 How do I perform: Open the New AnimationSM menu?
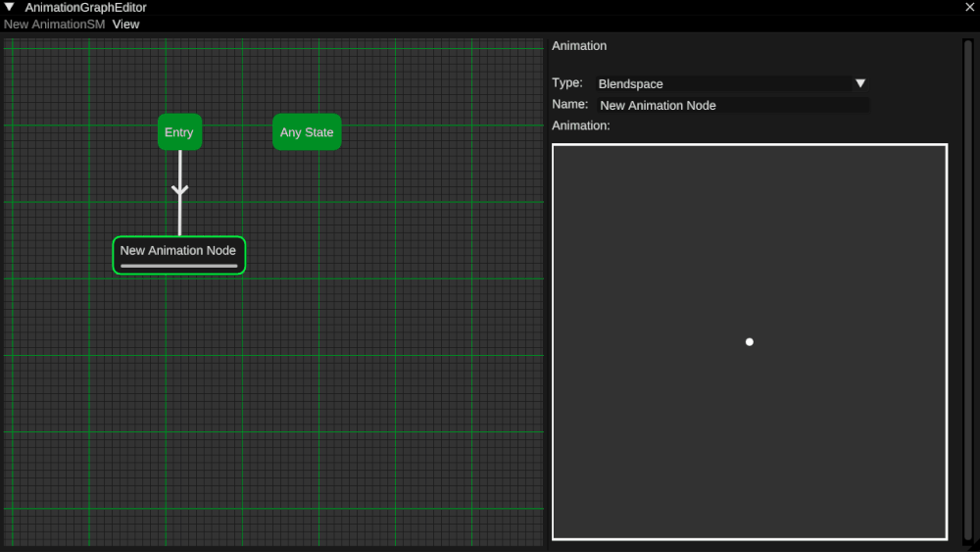click(54, 25)
